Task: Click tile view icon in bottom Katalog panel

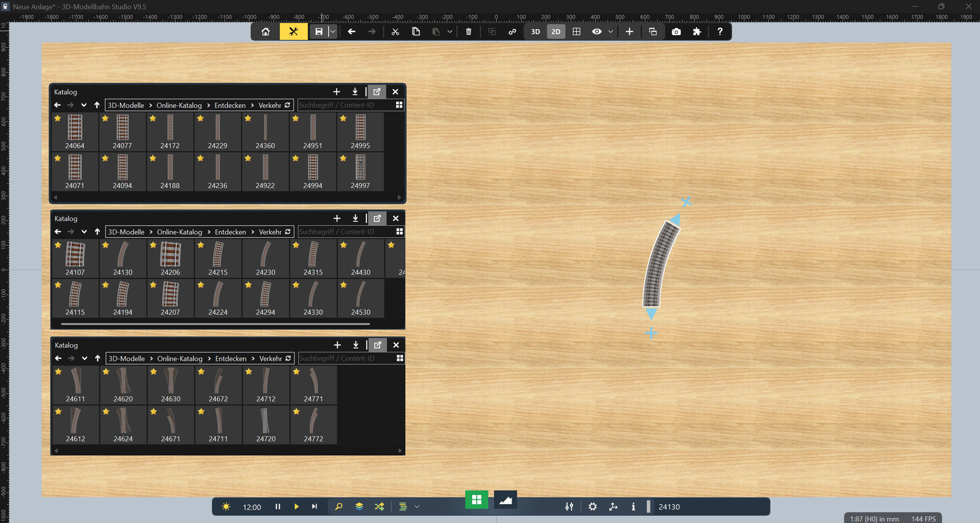Action: [x=400, y=358]
